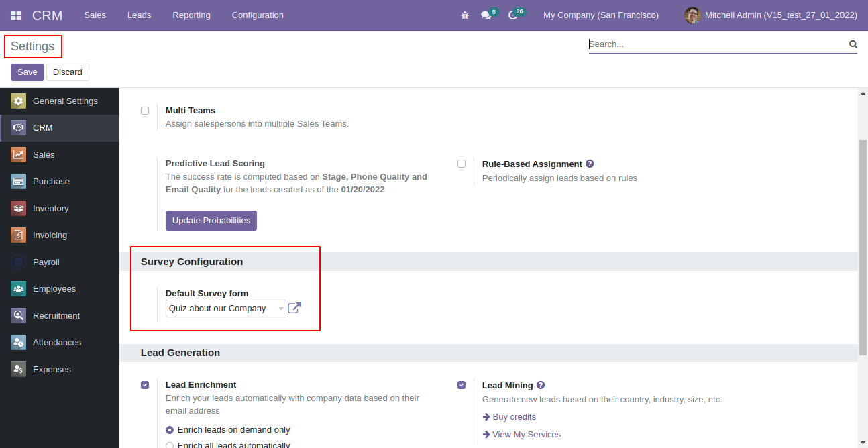The image size is (868, 448).
Task: Open the Configuration menu
Action: click(258, 15)
